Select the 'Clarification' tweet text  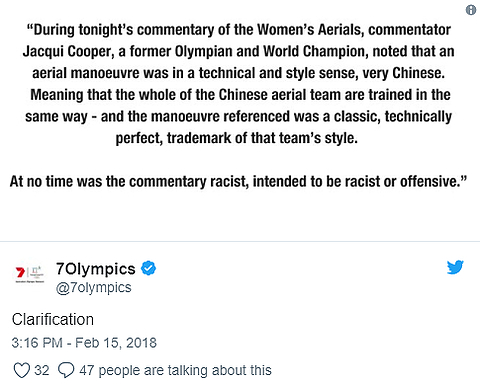[x=53, y=319]
